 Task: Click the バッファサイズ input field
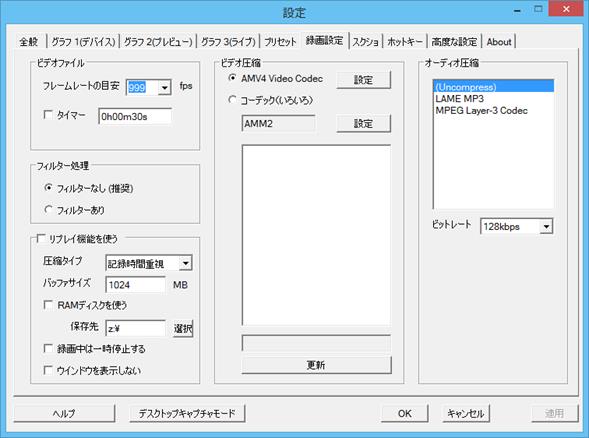[x=135, y=285]
